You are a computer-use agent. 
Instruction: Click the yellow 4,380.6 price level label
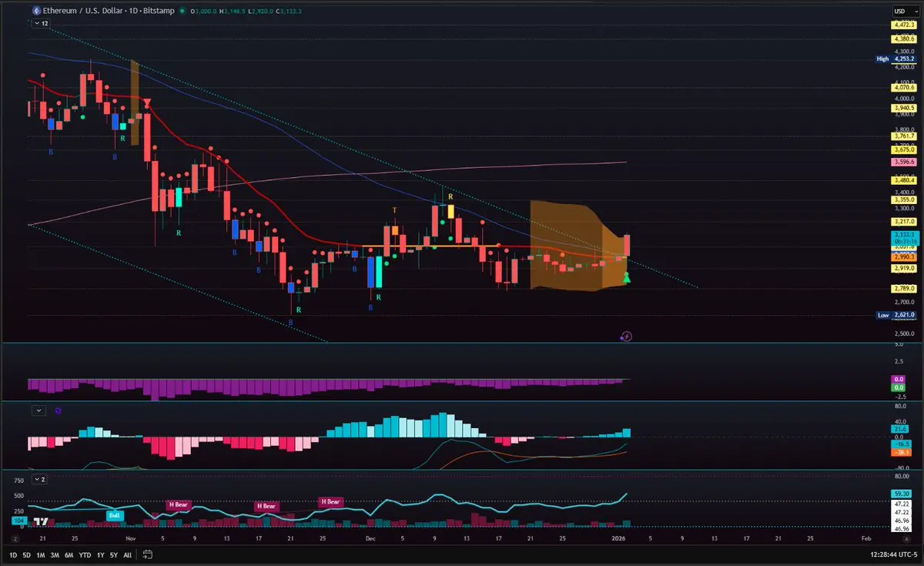pos(904,38)
